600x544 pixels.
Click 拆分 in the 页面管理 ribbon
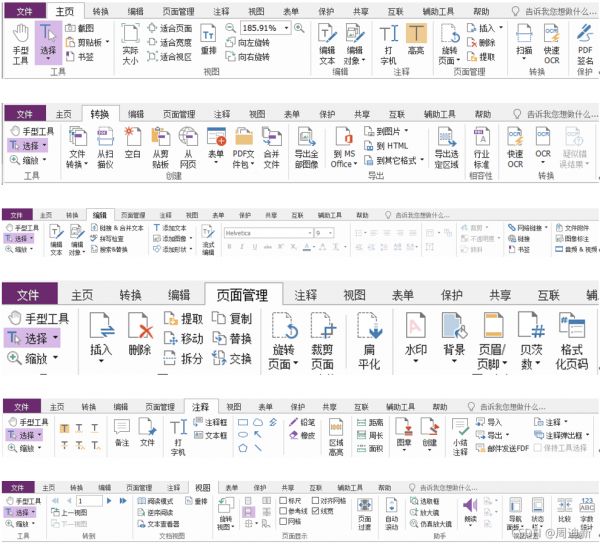click(x=184, y=358)
